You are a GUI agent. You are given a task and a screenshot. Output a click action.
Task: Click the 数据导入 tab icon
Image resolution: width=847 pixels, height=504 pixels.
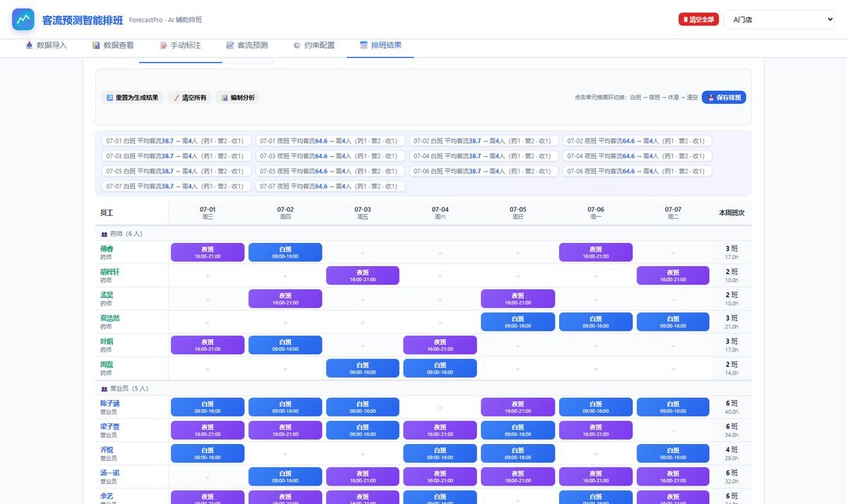pyautogui.click(x=29, y=45)
